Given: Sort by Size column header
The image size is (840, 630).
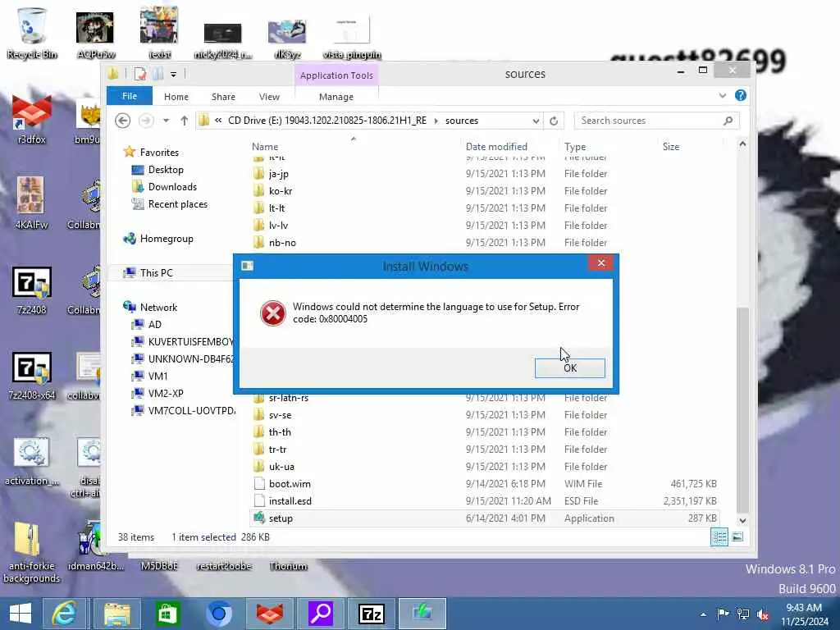Looking at the screenshot, I should click(671, 147).
